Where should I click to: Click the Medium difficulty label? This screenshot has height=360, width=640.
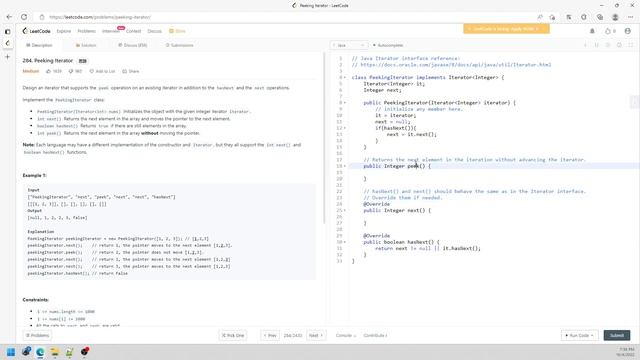tap(31, 71)
